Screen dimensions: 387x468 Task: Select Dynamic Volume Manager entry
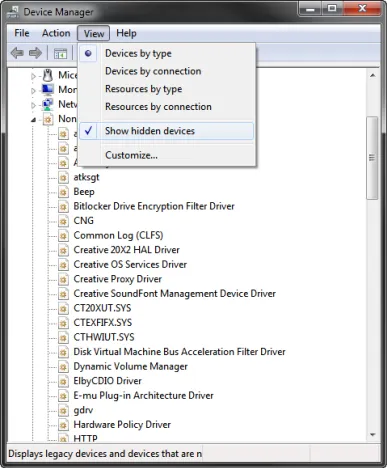click(131, 367)
